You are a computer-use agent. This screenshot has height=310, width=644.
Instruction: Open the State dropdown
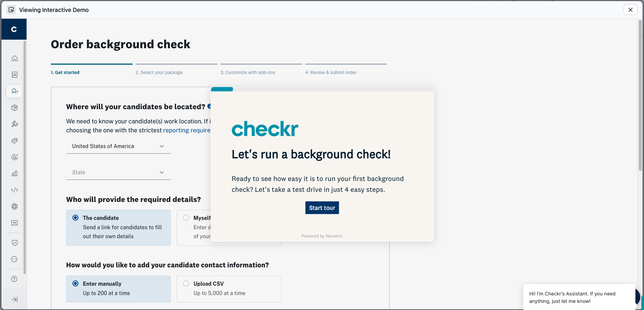click(118, 172)
